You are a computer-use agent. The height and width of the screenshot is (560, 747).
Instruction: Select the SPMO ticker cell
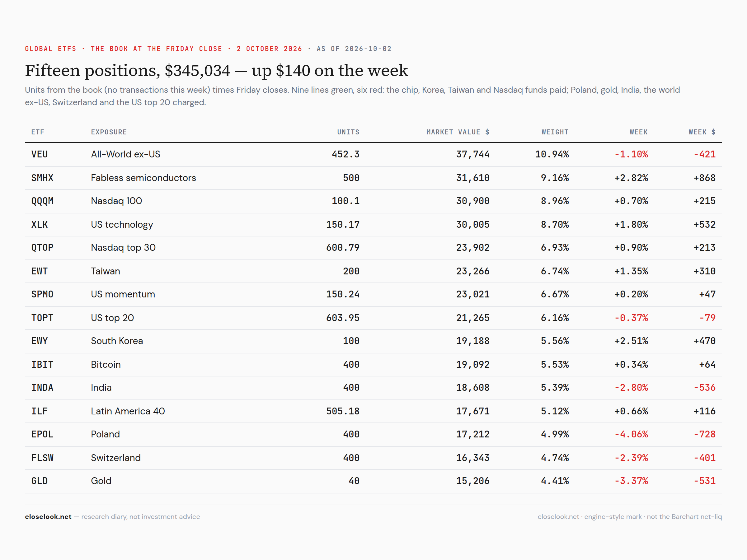[42, 294]
